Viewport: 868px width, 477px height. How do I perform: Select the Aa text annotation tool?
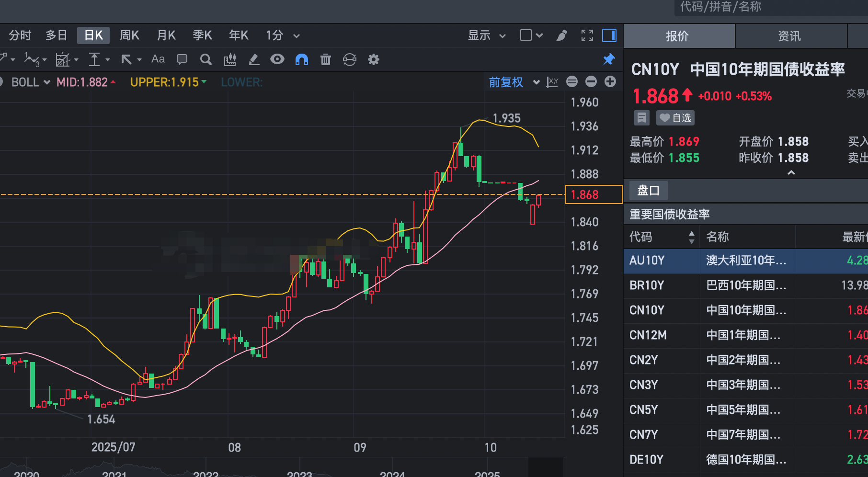point(158,59)
